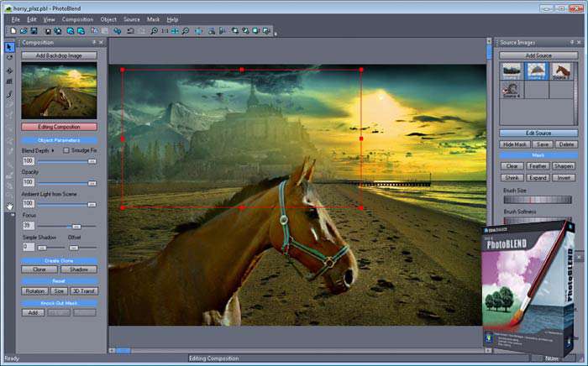This screenshot has height=366, width=588.
Task: Click the Shadow button
Action: point(78,269)
